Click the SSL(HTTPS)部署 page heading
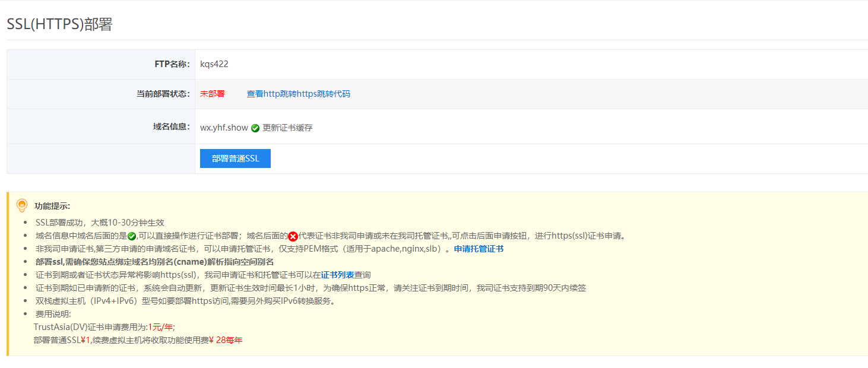Screen dimensions: 868x368 point(59,24)
